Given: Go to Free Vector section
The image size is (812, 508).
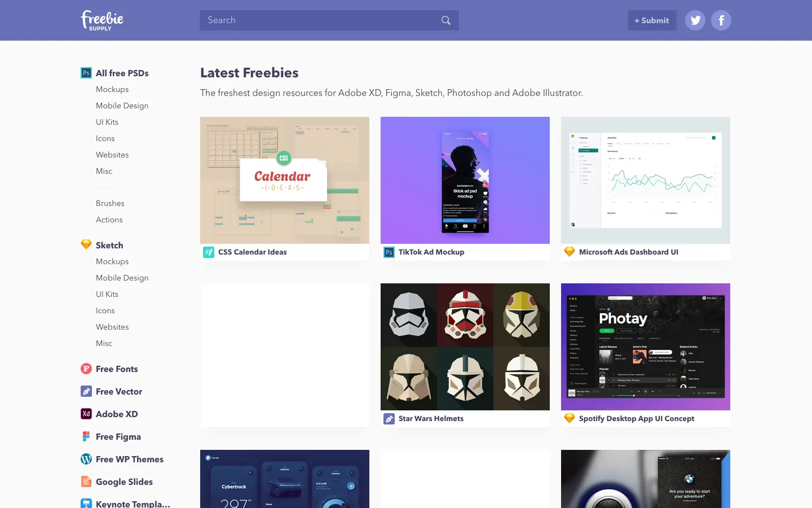Looking at the screenshot, I should 118,391.
